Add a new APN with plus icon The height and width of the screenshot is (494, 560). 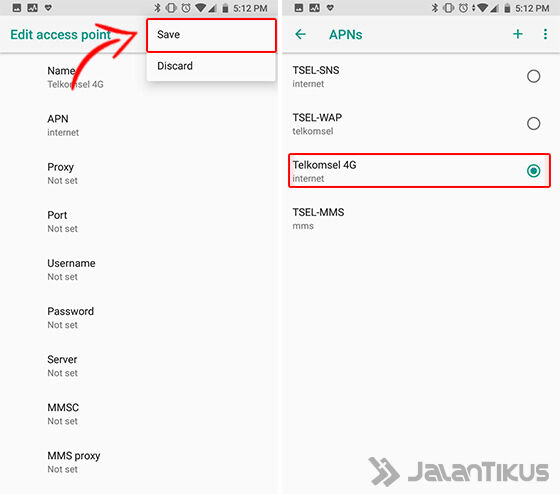518,34
